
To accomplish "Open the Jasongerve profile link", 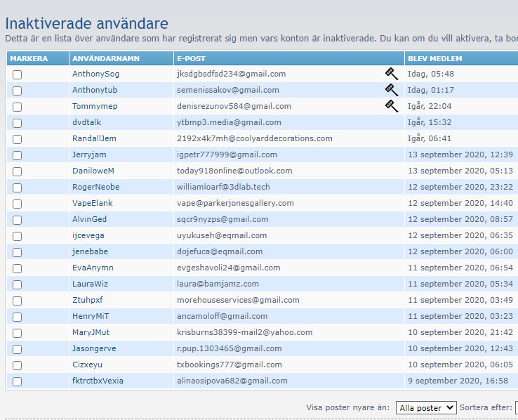I will (x=94, y=348).
